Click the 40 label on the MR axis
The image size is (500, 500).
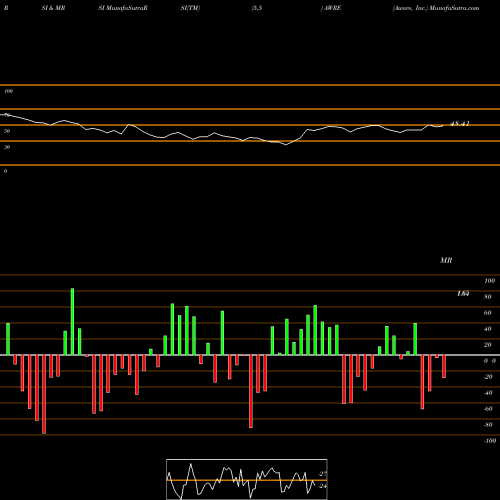click(x=488, y=329)
